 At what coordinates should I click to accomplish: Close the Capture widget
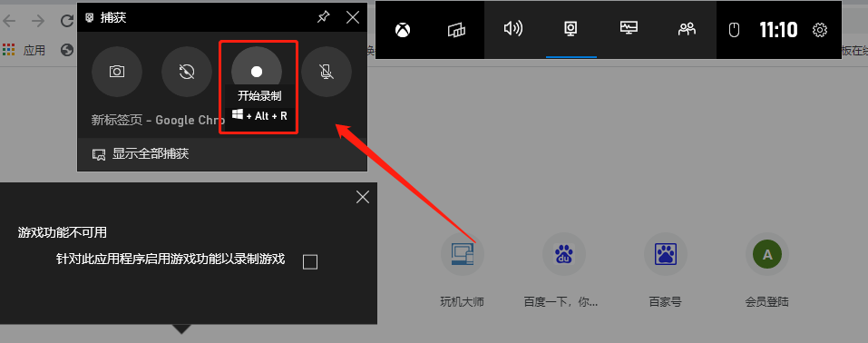[x=353, y=18]
